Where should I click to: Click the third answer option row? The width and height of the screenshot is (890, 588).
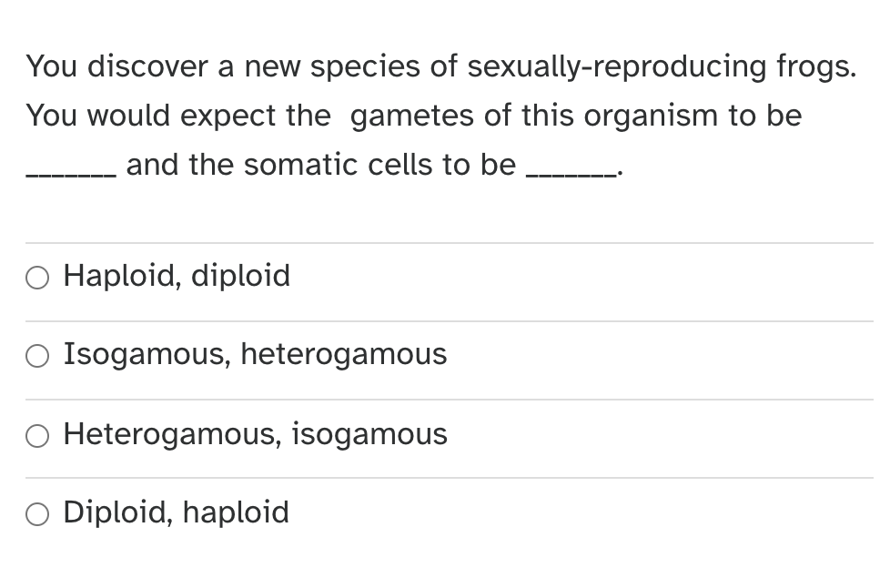364,435
